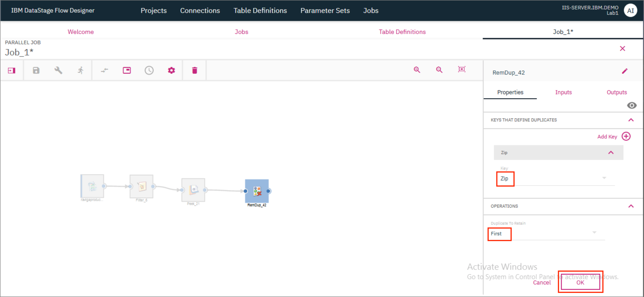Select the Properties tab in stage panel

(x=510, y=92)
